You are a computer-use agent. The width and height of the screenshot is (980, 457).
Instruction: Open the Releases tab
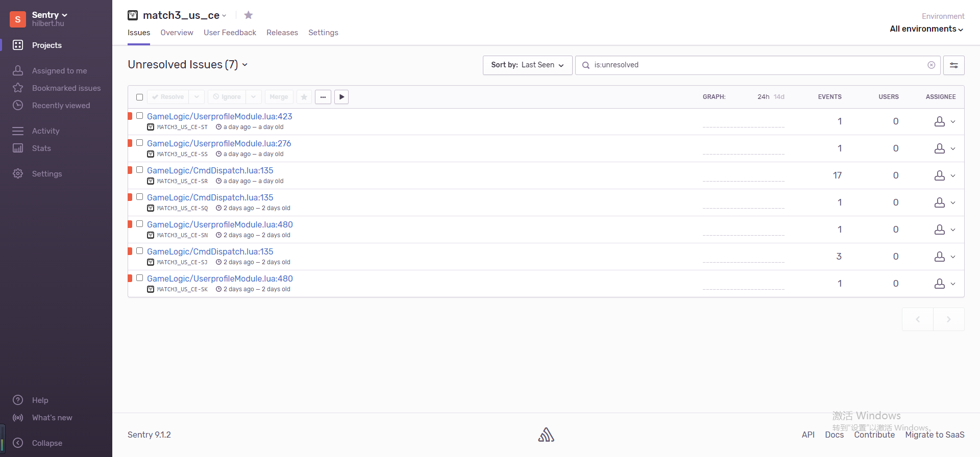[x=282, y=33]
